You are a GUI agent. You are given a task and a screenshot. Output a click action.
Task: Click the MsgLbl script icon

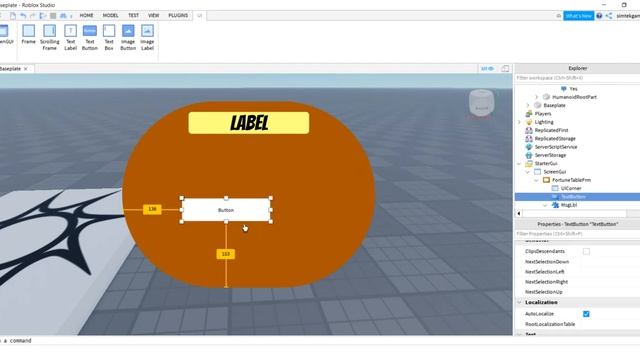(555, 205)
